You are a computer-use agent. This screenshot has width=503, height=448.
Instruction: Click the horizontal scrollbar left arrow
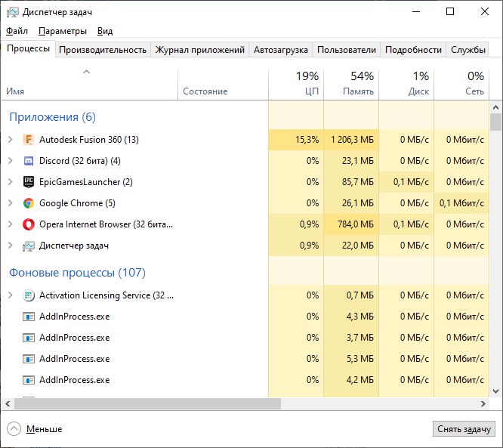[8, 403]
